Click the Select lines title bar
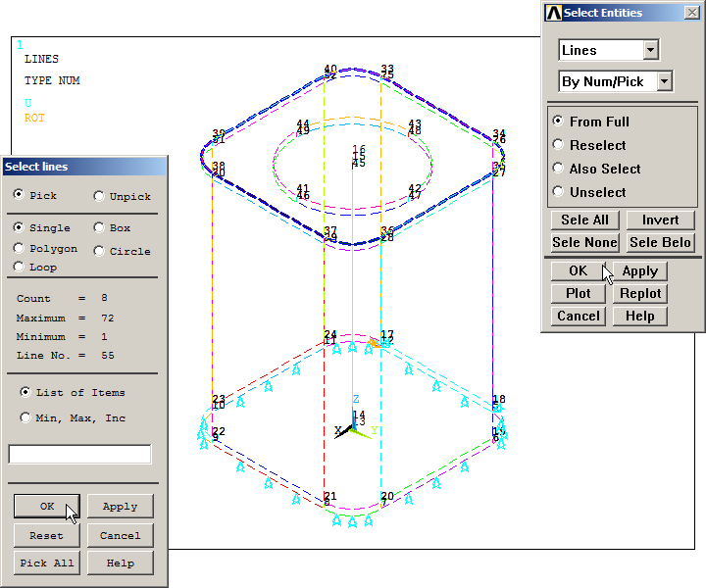This screenshot has width=706, height=588. [x=84, y=167]
